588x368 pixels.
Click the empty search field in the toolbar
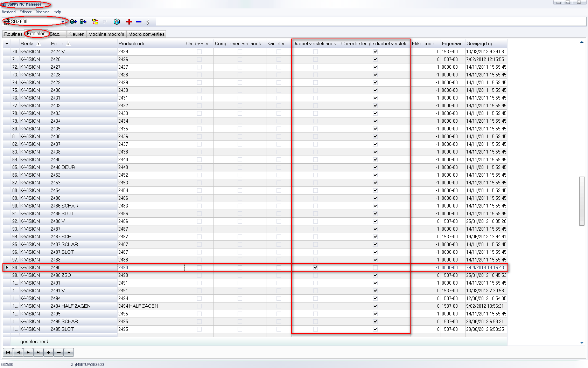pyautogui.click(x=371, y=22)
